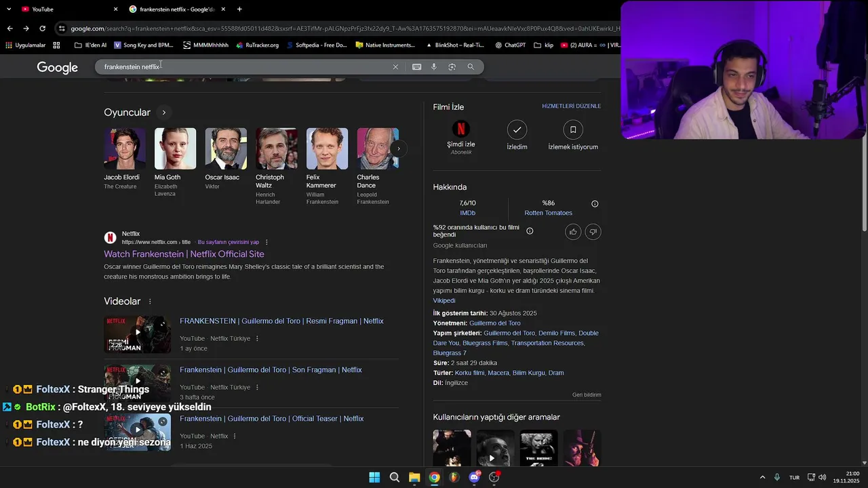Open Christoph Waltz cast card
868x488 pixels.
tap(276, 167)
